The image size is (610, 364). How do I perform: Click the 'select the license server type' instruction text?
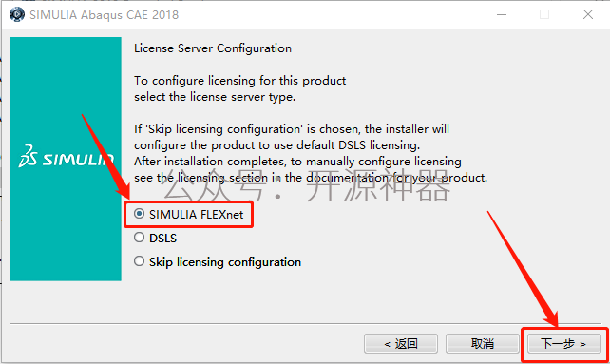pyautogui.click(x=215, y=97)
